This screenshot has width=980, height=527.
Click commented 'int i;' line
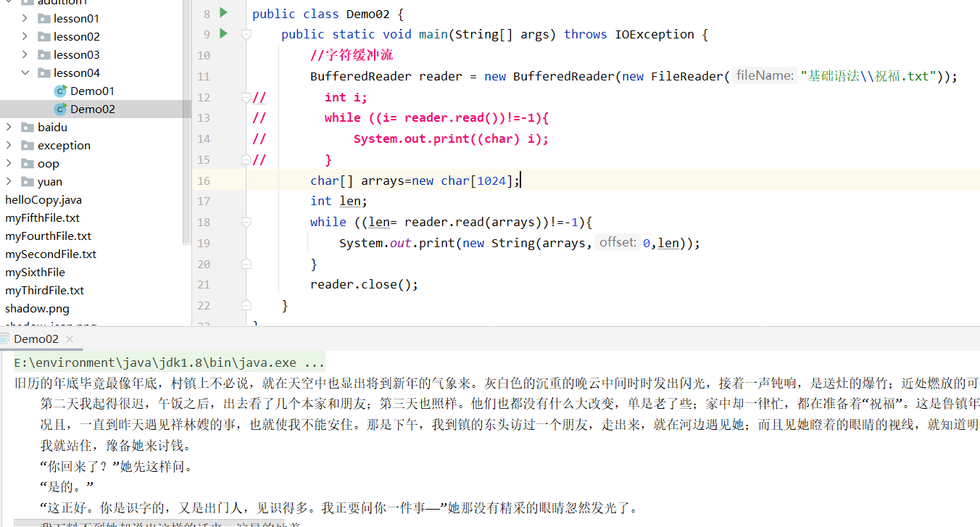click(346, 97)
